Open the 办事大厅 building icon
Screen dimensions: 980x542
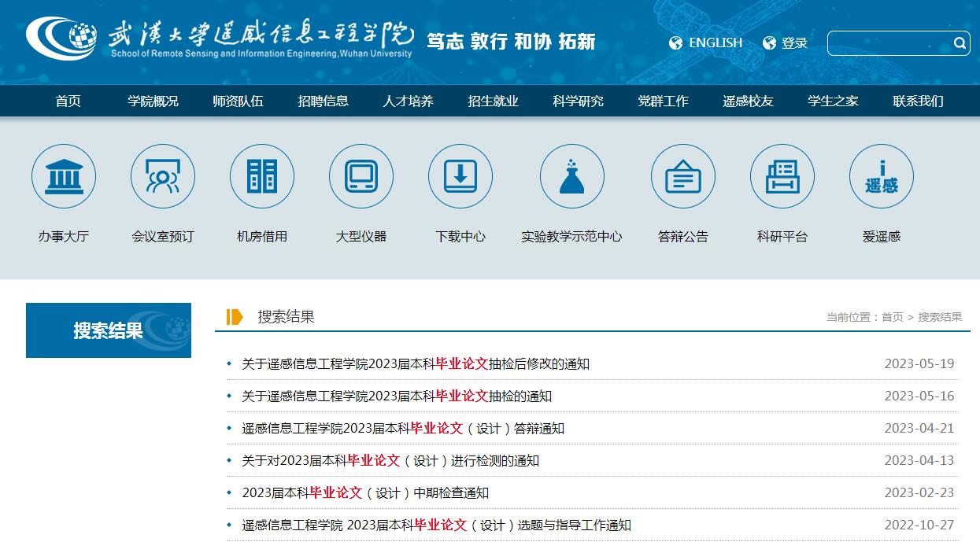[x=64, y=176]
